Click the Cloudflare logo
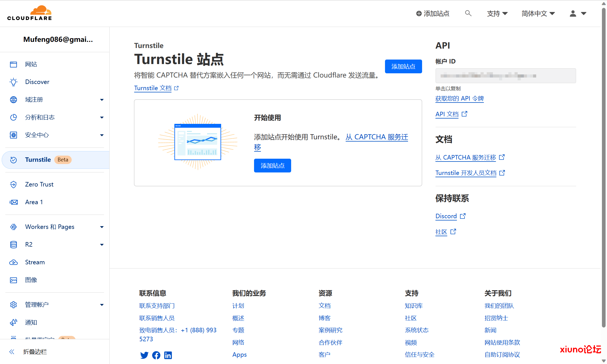The width and height of the screenshot is (607, 364). point(29,12)
